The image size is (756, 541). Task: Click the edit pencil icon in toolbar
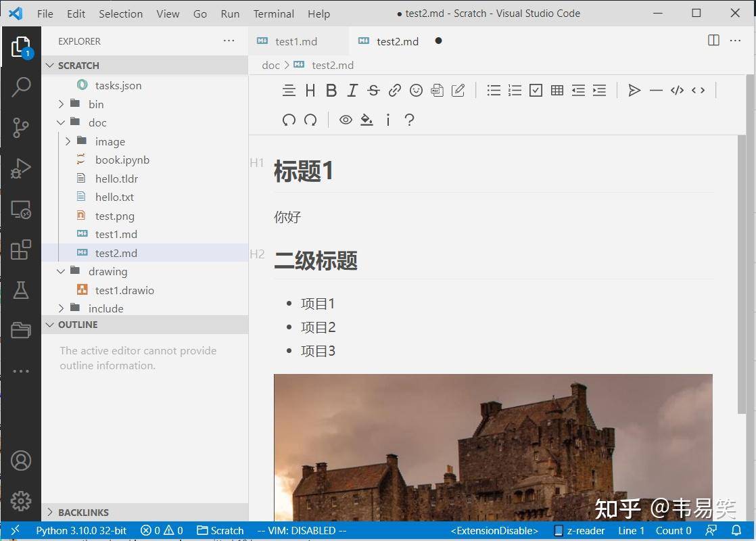coord(458,90)
